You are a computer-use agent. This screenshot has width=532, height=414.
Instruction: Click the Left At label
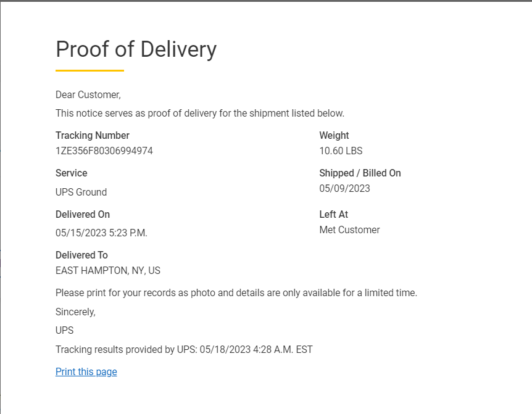pos(333,215)
